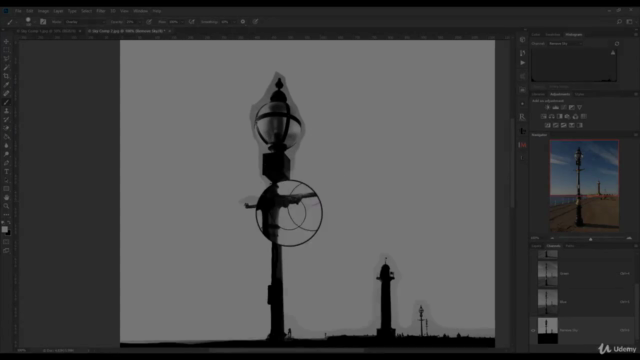This screenshot has width=640, height=360.
Task: Toggle pressure for opacity button
Action: tap(149, 22)
